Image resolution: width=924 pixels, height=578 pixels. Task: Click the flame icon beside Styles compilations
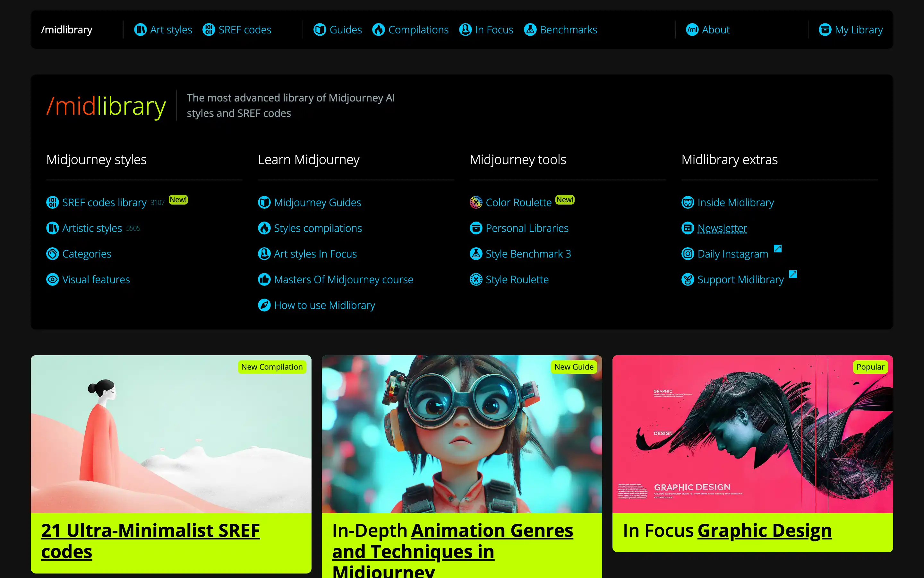point(264,228)
